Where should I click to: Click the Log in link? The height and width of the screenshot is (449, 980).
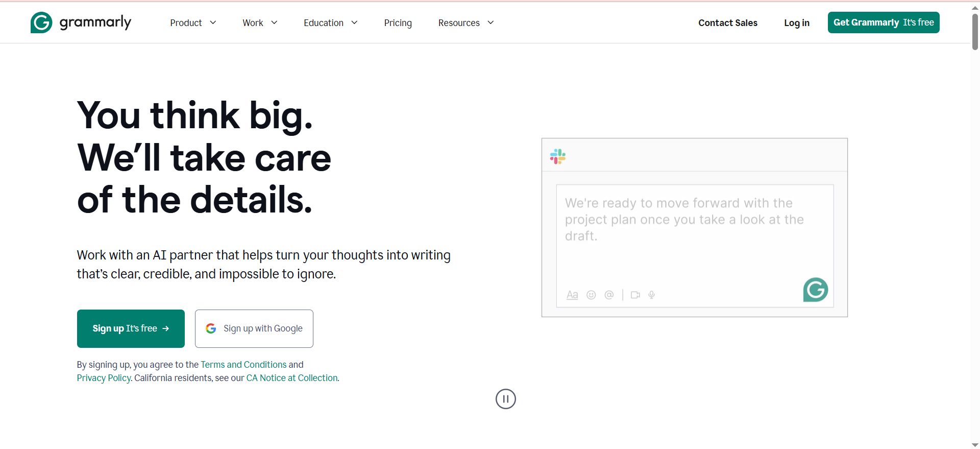pyautogui.click(x=797, y=23)
